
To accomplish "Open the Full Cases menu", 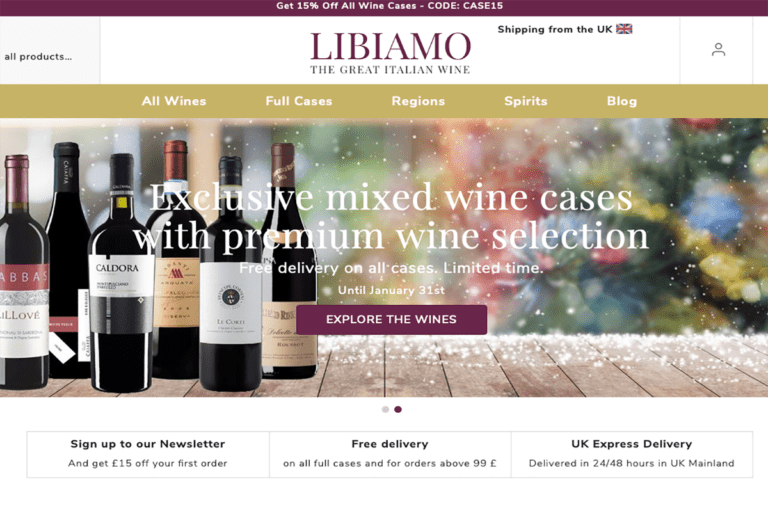I will (x=299, y=101).
